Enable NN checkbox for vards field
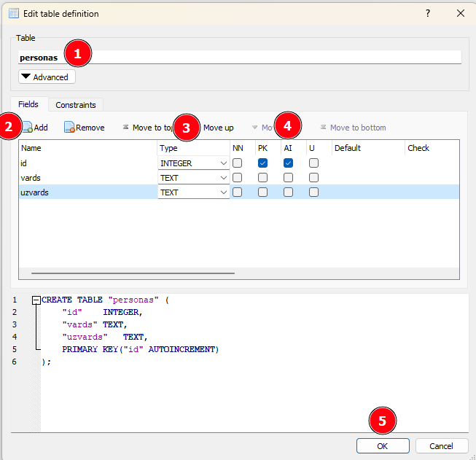This screenshot has height=460, width=476. tap(237, 178)
